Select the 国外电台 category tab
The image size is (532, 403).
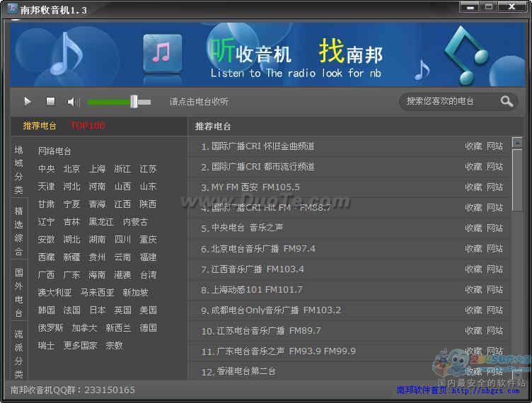pos(19,293)
